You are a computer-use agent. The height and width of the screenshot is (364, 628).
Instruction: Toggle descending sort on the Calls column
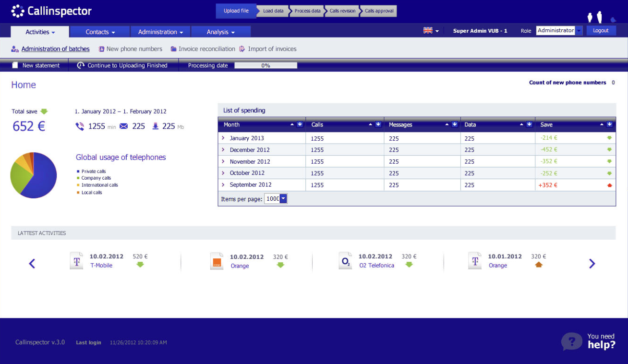[x=378, y=124]
